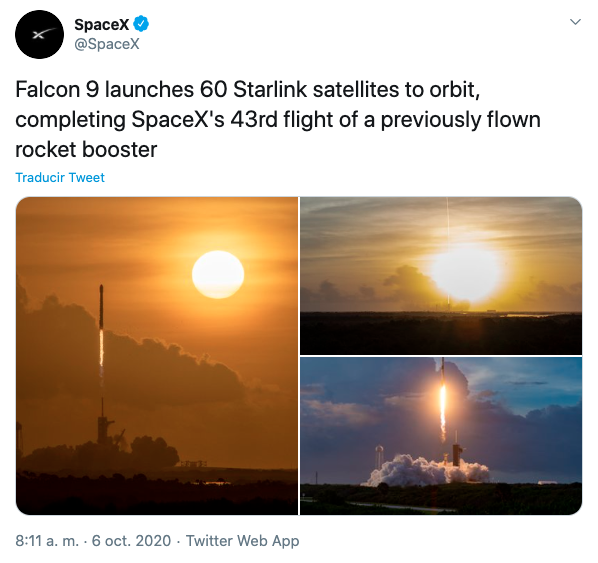This screenshot has width=598, height=563.
Task: Open the orange sunset rocket launch photo
Action: 157,355
